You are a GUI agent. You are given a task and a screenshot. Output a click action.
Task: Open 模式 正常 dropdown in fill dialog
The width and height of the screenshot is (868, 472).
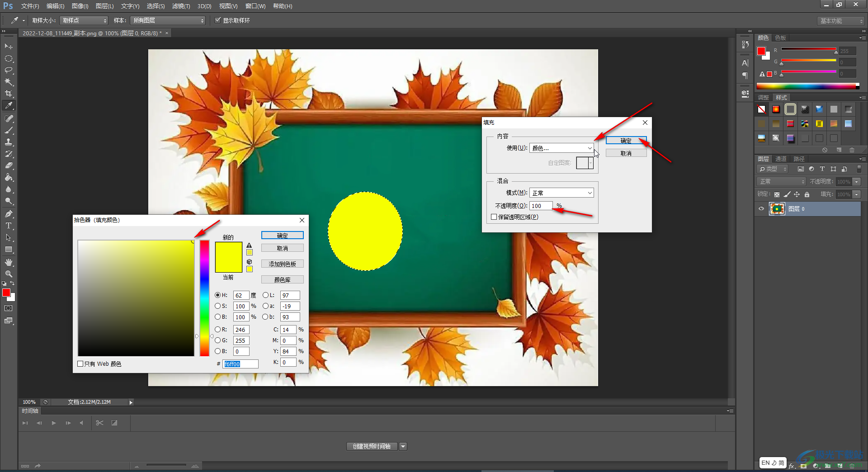tap(561, 193)
